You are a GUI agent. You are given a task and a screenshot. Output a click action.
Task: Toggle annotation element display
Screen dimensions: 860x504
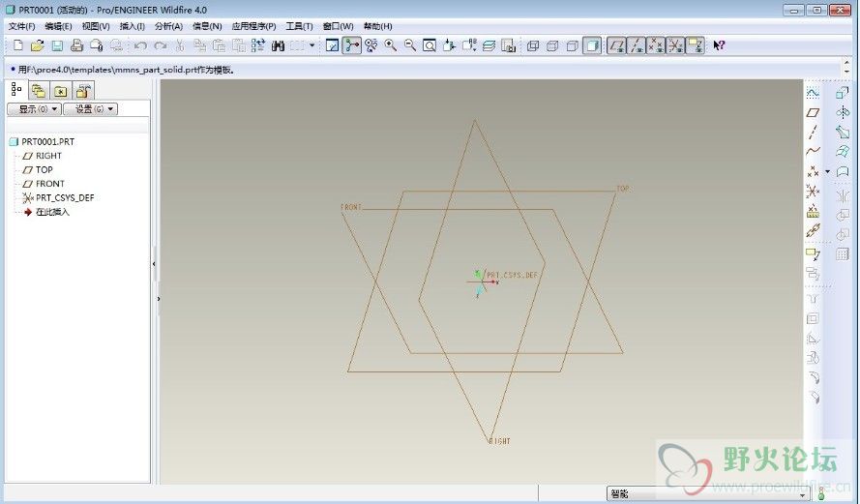[696, 45]
